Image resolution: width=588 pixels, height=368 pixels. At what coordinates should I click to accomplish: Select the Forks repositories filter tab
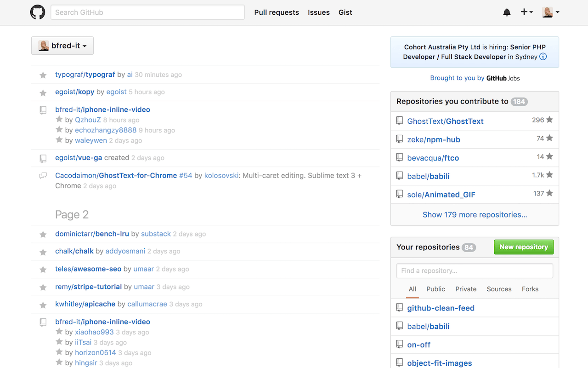tap(530, 289)
